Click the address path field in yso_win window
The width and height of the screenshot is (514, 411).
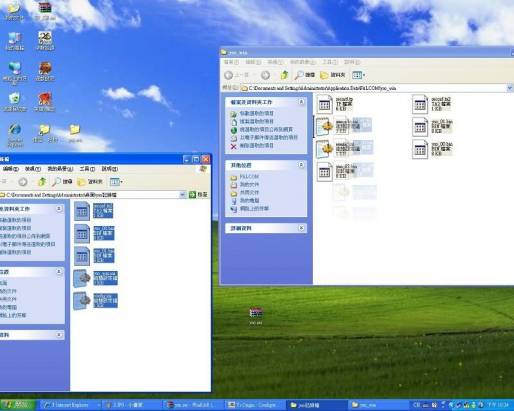[x=373, y=88]
